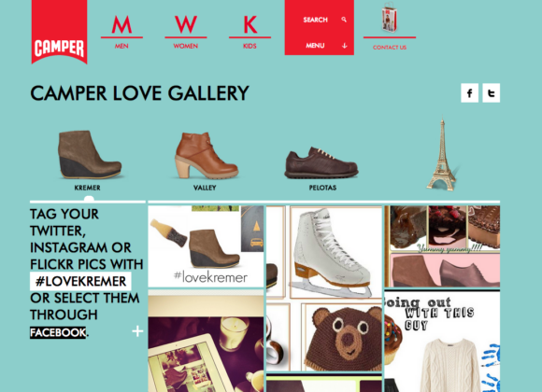This screenshot has height=392, width=542.
Task: Click the shopping bag icon
Action: [390, 18]
